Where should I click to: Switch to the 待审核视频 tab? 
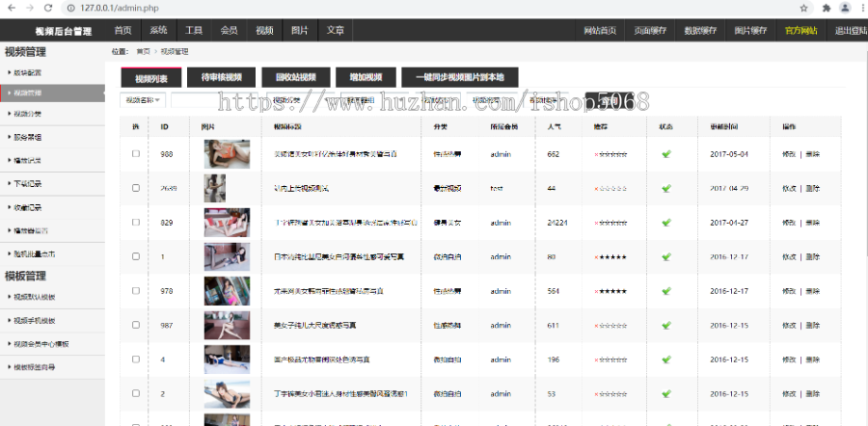(222, 77)
